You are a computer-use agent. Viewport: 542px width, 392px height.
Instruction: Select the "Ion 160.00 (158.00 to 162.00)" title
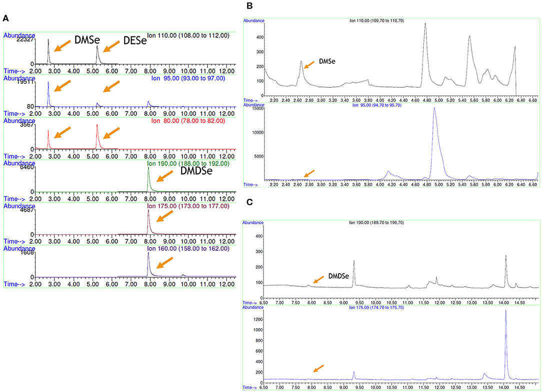(x=188, y=249)
